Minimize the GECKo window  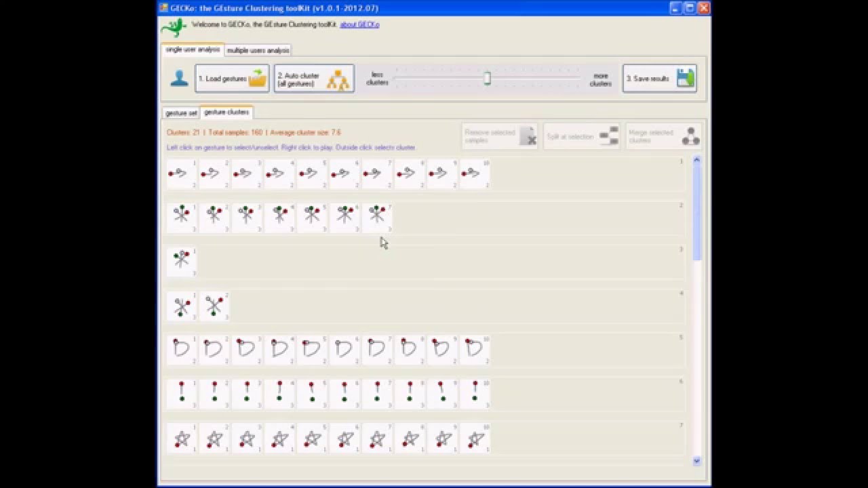[x=675, y=8]
